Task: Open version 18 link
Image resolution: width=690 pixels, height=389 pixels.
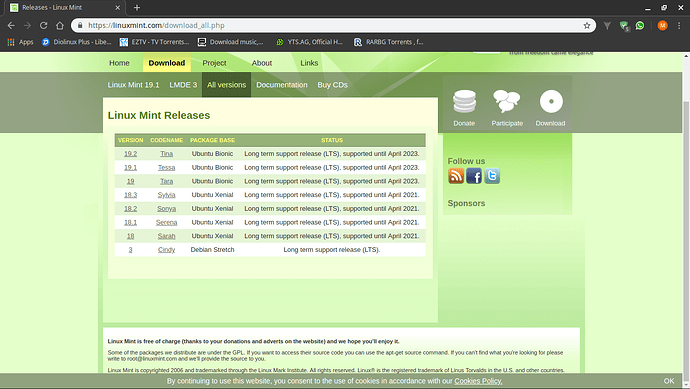Action: point(130,236)
